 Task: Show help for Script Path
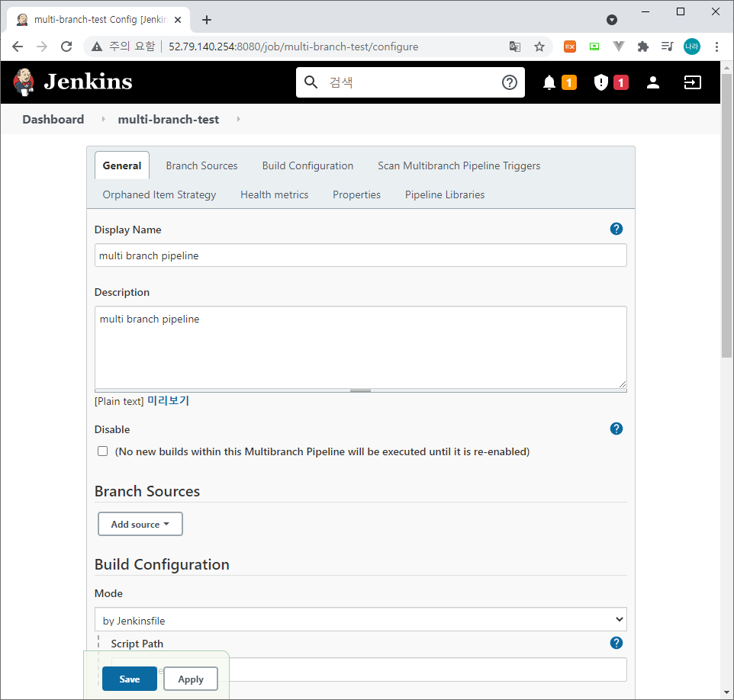pyautogui.click(x=616, y=643)
